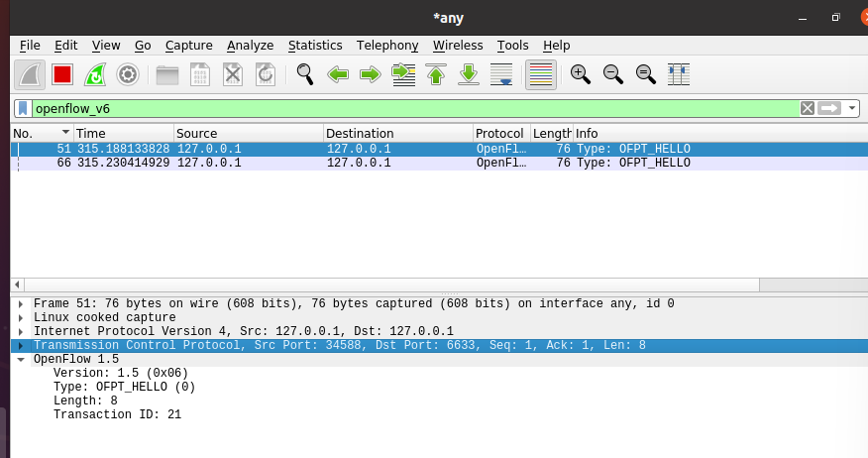Expand the Linux cooked capture section
This screenshot has width=868, height=458.
(x=21, y=318)
